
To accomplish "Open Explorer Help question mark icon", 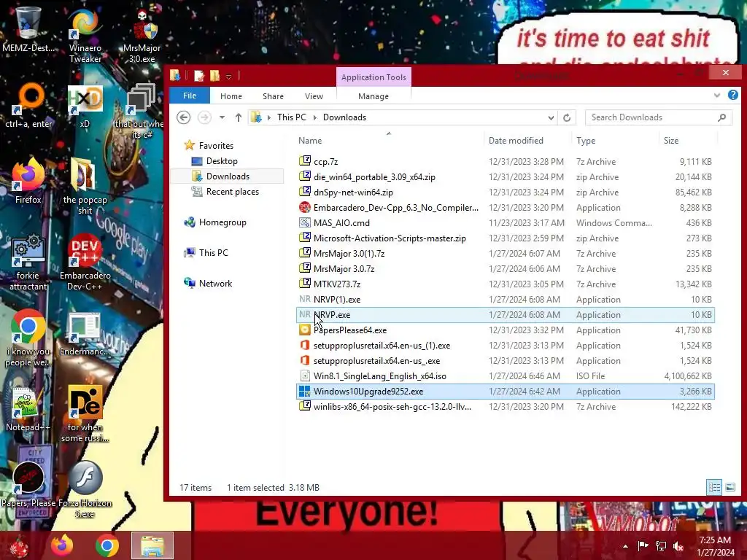I will 733,96.
